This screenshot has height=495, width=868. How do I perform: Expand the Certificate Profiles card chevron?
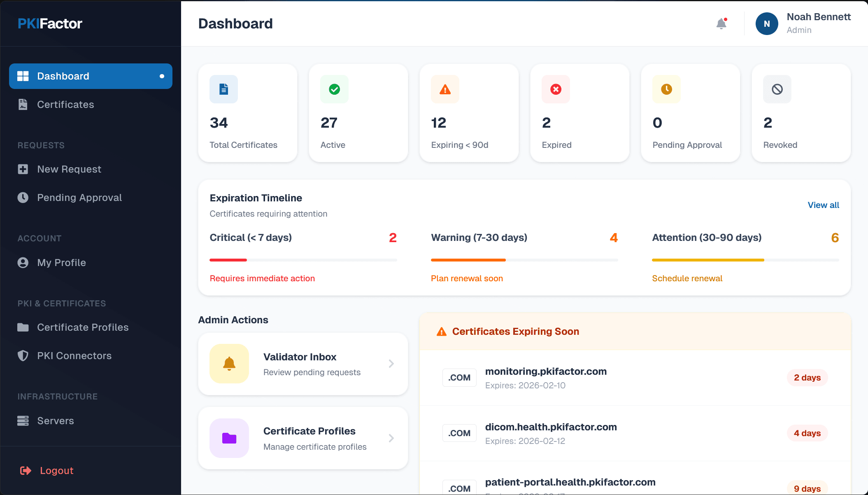click(x=391, y=438)
